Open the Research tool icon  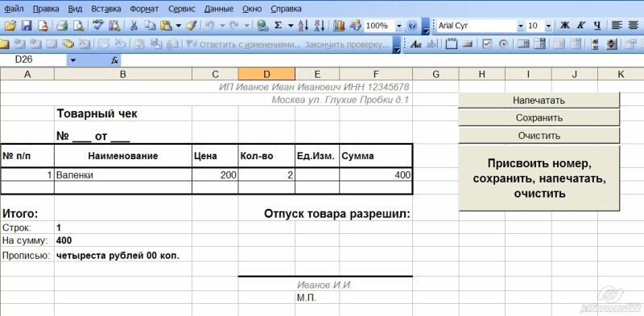pos(114,26)
